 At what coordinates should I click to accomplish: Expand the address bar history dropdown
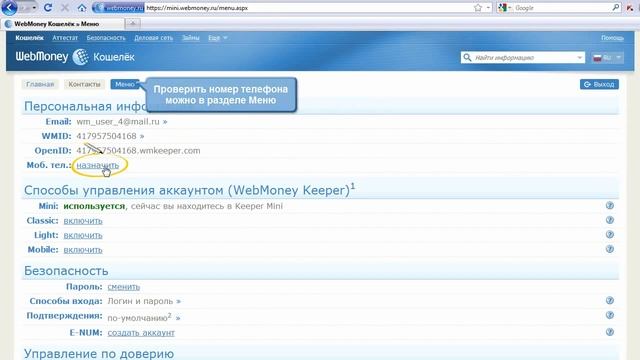click(x=488, y=8)
